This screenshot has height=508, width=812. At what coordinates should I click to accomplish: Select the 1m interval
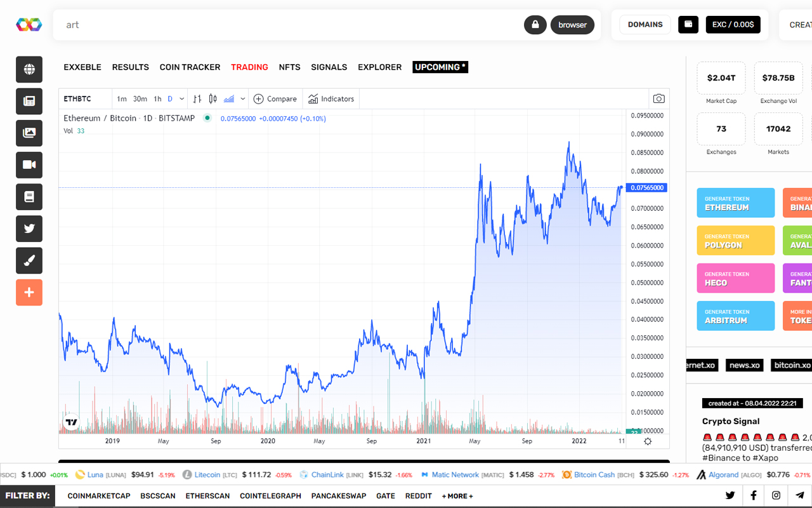click(122, 98)
